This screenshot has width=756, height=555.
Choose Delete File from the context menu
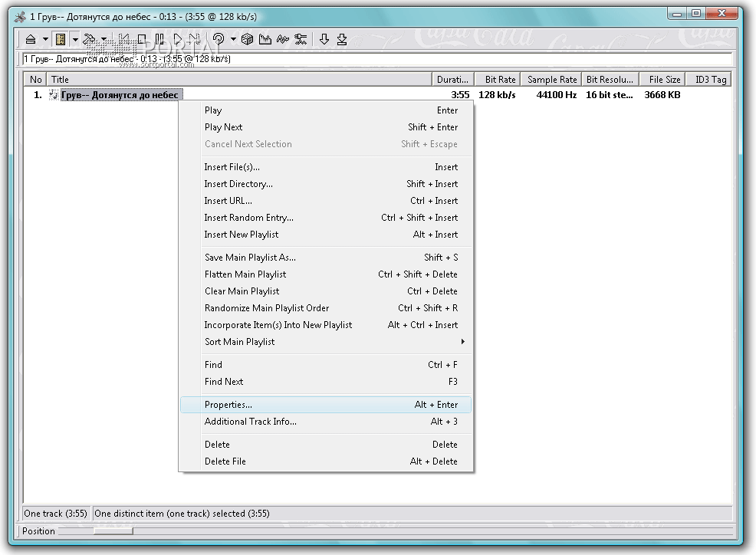pos(326,461)
